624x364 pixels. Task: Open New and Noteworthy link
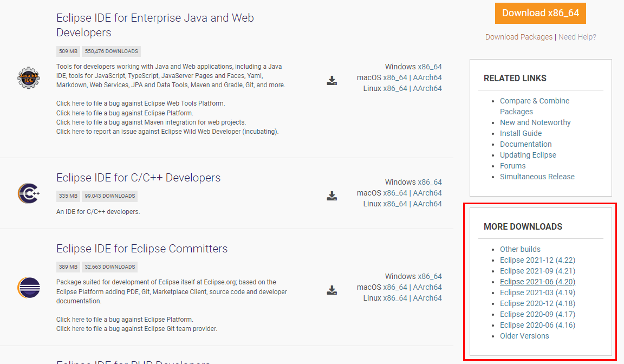tap(535, 122)
